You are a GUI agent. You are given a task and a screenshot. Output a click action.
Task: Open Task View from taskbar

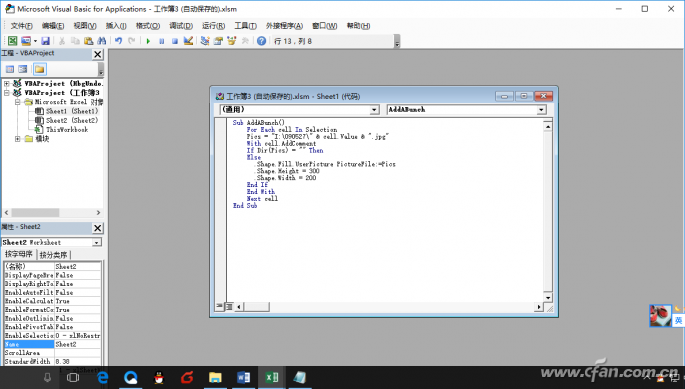(x=73, y=377)
